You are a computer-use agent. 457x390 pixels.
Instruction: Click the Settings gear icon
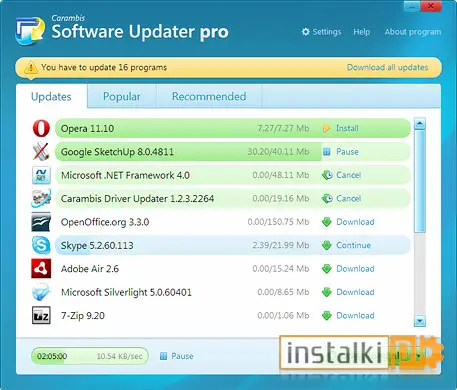(x=306, y=32)
